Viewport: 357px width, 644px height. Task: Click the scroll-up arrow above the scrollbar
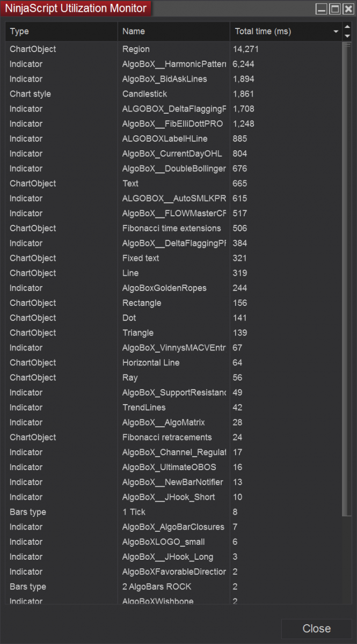[x=347, y=26]
